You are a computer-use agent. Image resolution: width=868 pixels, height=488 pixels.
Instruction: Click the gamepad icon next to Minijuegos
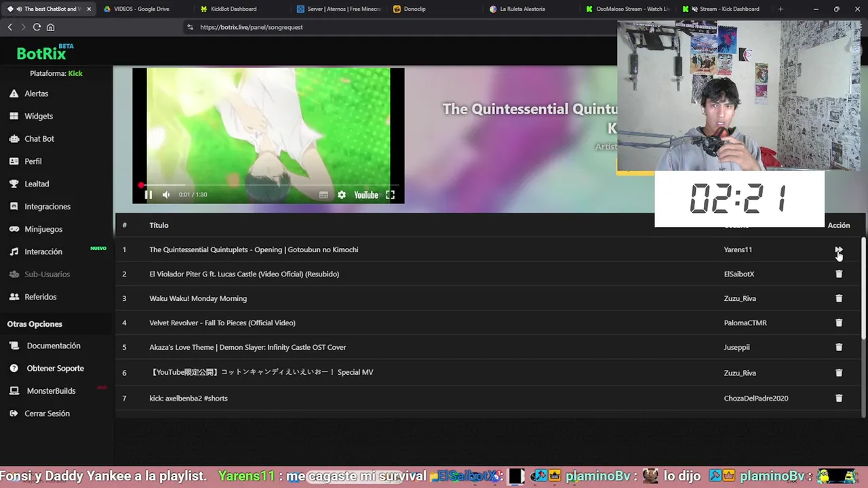(14, 229)
